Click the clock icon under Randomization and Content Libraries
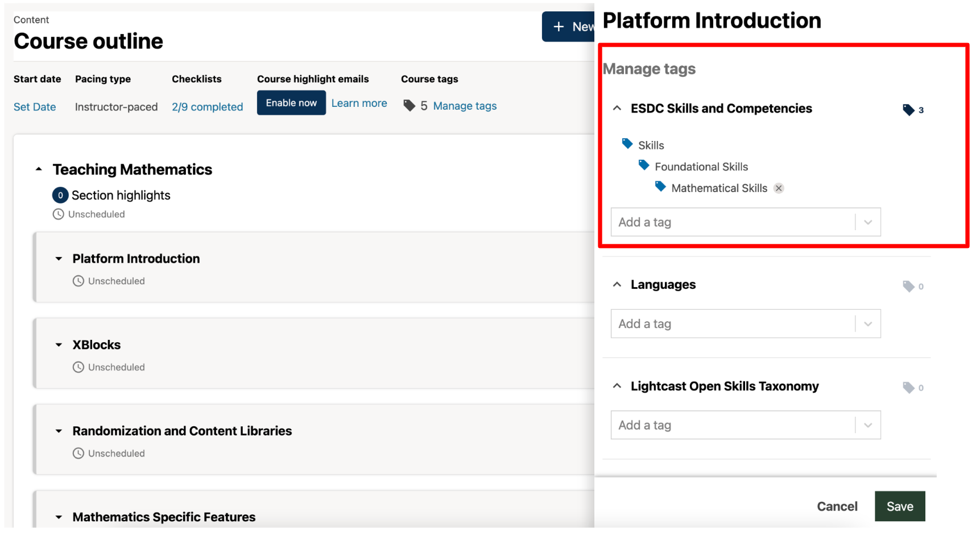This screenshot has width=980, height=536. 78,453
